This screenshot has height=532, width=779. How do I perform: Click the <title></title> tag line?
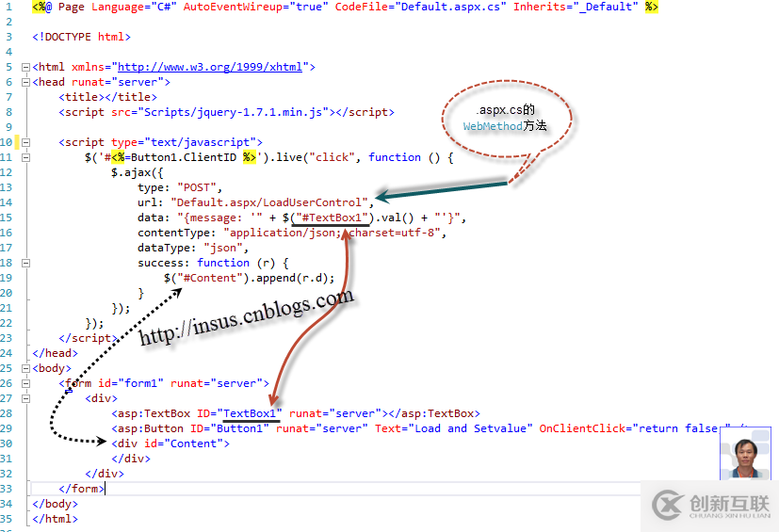(107, 97)
